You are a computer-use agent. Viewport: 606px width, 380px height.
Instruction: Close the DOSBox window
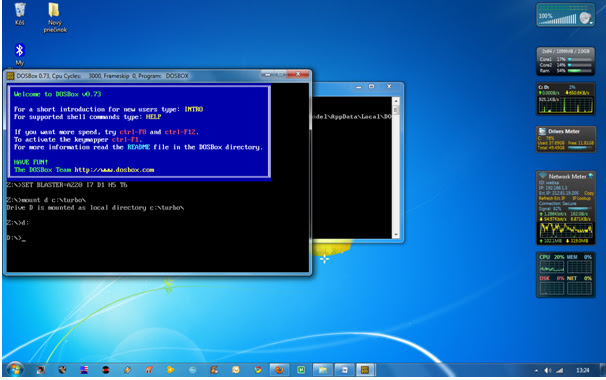click(x=298, y=74)
